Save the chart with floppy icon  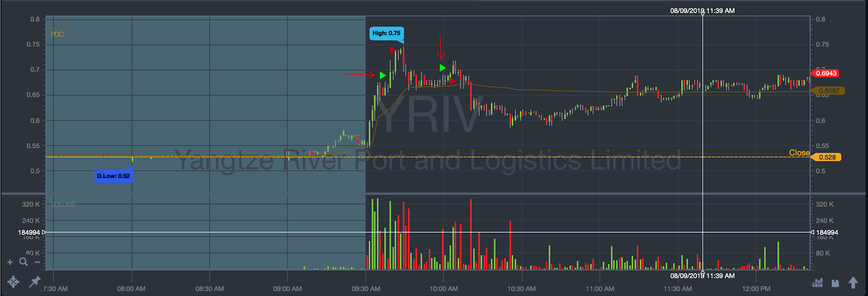pos(835,283)
